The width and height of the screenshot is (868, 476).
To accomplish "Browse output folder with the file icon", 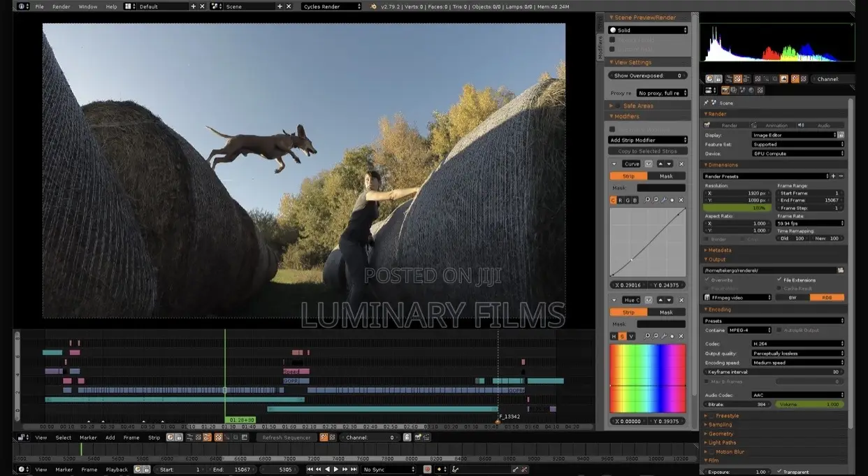I will [x=841, y=270].
